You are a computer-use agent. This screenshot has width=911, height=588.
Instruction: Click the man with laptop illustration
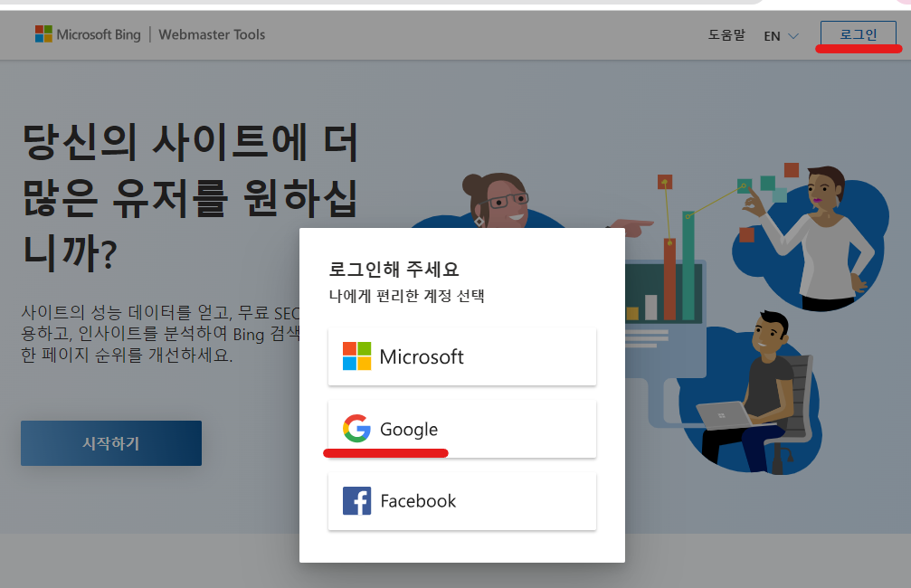click(751, 392)
